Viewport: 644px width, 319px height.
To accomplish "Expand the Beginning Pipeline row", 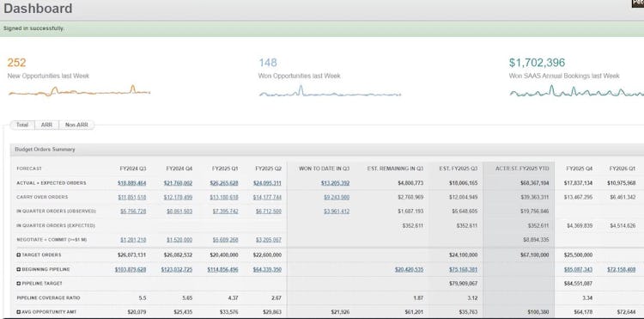I will [19, 270].
